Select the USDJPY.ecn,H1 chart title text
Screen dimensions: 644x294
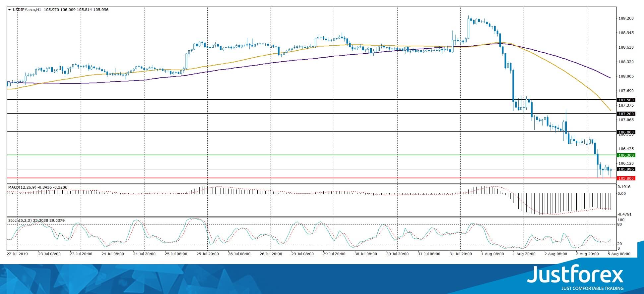(27, 10)
